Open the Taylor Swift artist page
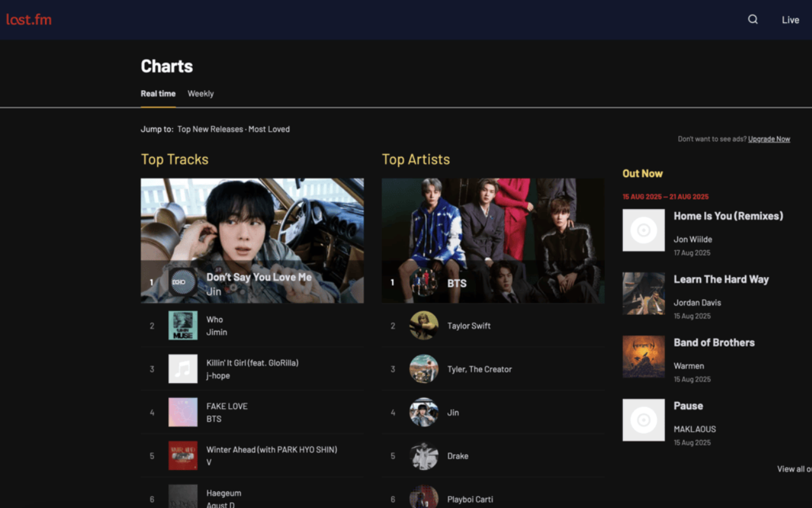Viewport: 812px width, 508px height. tap(469, 326)
